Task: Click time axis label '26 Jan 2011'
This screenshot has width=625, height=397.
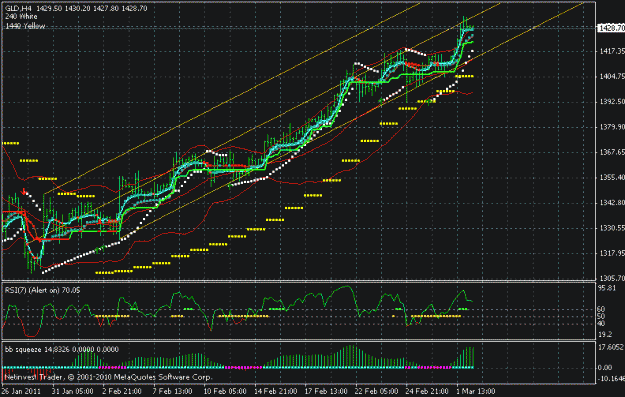Action: 22,391
